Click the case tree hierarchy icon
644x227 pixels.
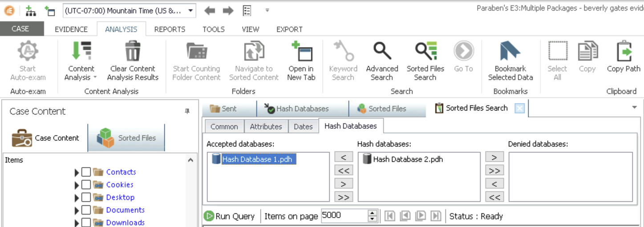[30, 11]
